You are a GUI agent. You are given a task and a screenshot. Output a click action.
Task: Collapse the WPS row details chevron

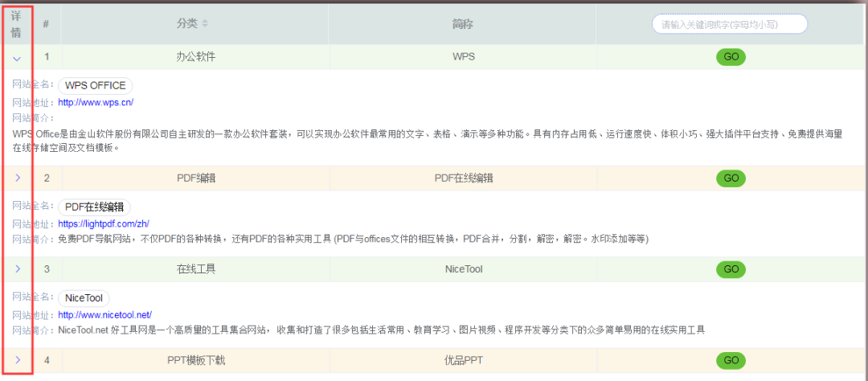18,58
